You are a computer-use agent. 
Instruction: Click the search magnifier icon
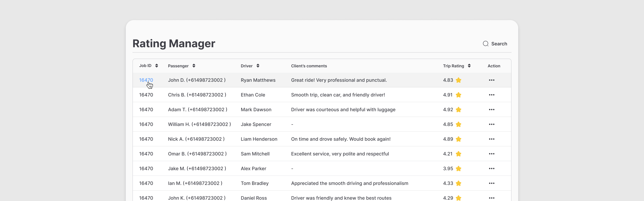(486, 44)
